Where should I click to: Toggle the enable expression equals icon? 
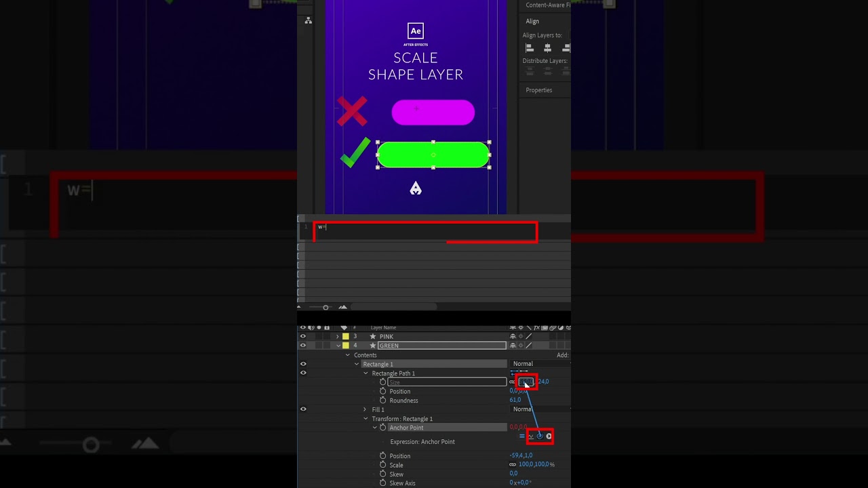521,436
